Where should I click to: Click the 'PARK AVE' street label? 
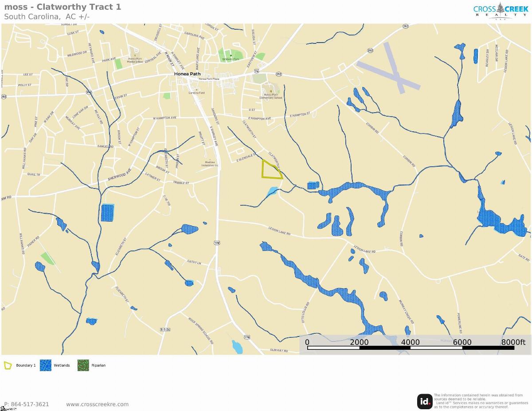click(109, 59)
